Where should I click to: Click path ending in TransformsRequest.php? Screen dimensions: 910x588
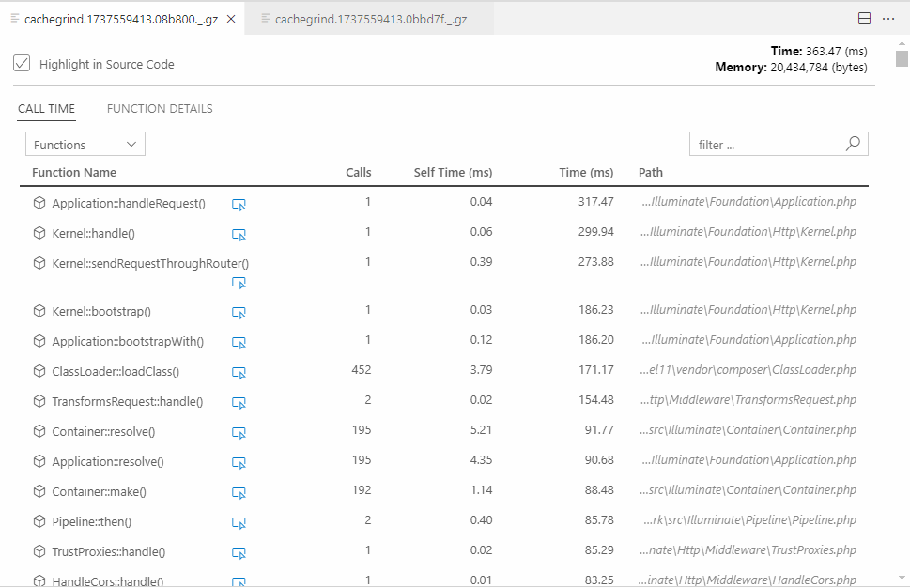[x=748, y=400]
